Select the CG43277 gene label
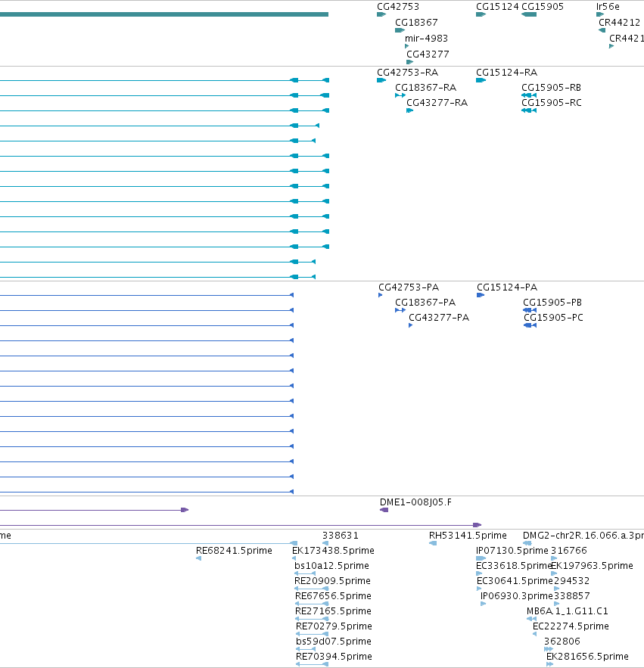 click(x=428, y=54)
